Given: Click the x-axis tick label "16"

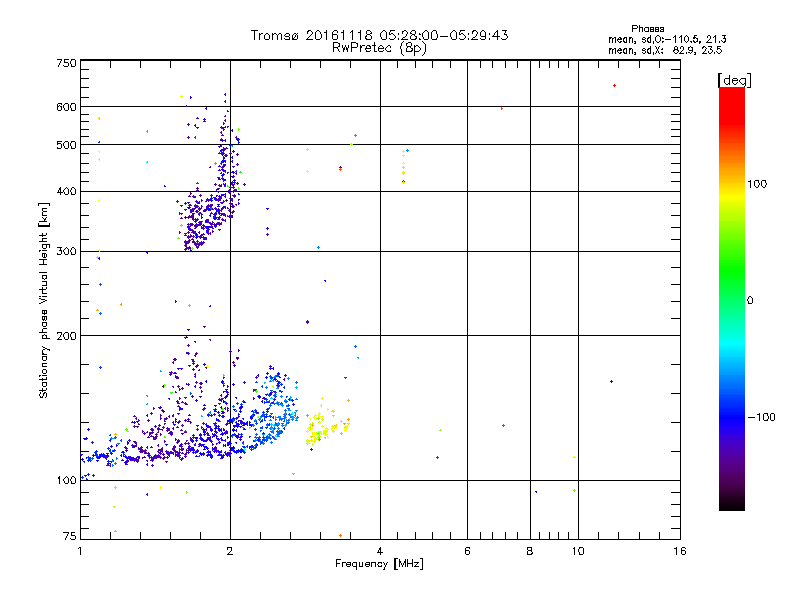Looking at the screenshot, I should [x=680, y=551].
